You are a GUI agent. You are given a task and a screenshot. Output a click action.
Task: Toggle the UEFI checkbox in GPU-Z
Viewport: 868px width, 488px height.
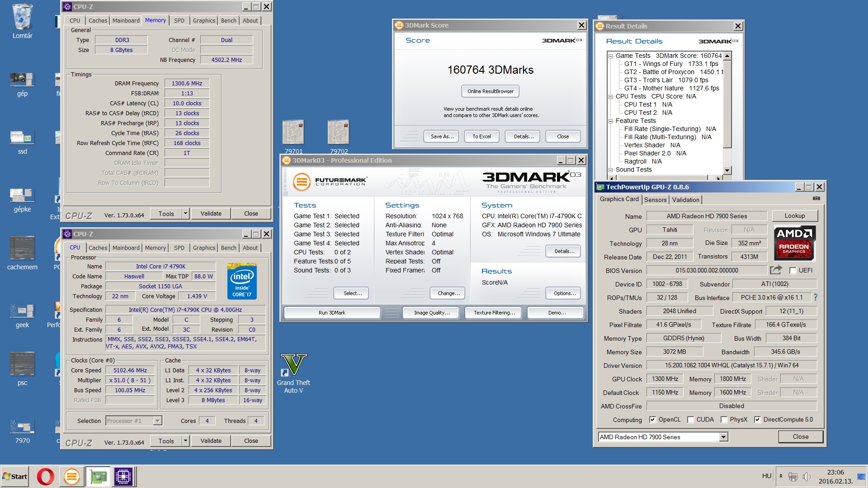point(793,270)
